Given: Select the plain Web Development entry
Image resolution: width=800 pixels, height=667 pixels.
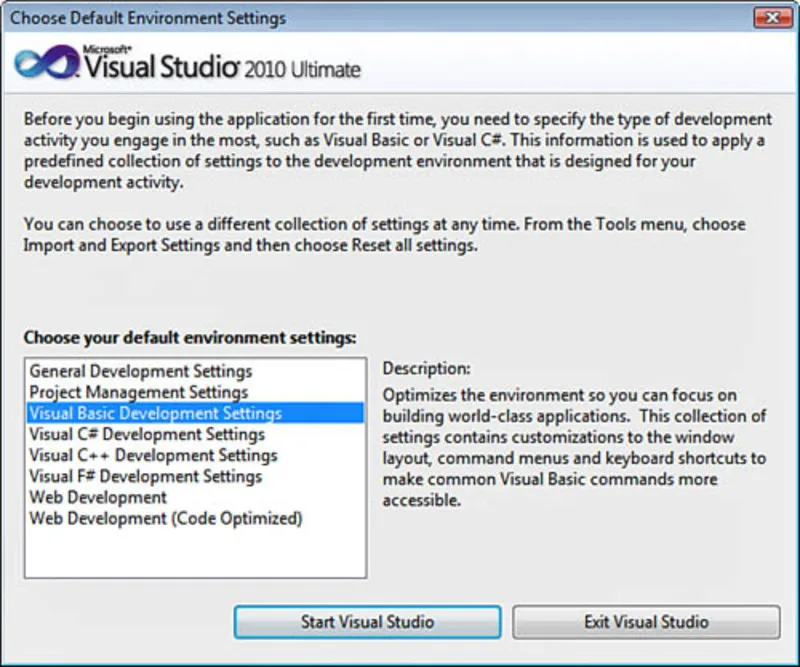Looking at the screenshot, I should click(x=195, y=497).
